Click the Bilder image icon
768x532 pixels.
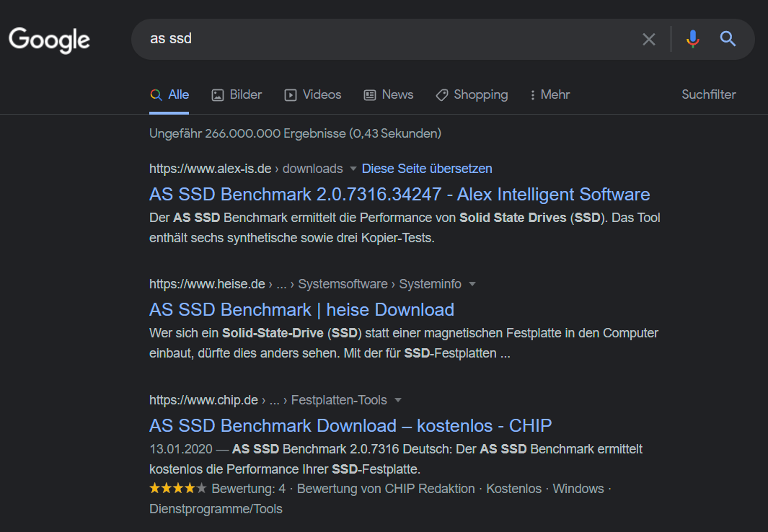(218, 95)
